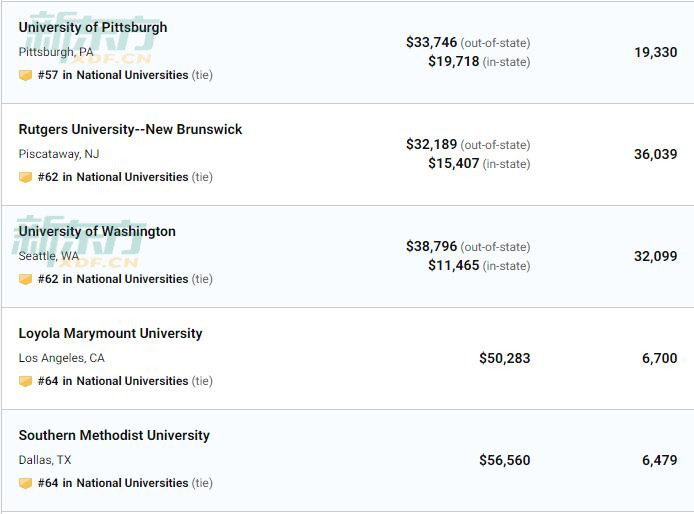Open the Rutgers University--New Brunswick link
Screen dimensions: 694x514
(x=130, y=129)
